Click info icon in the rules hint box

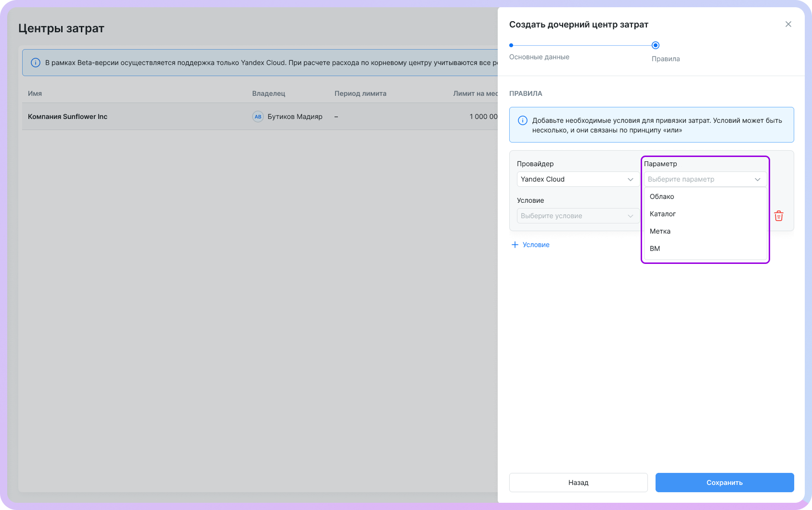522,121
